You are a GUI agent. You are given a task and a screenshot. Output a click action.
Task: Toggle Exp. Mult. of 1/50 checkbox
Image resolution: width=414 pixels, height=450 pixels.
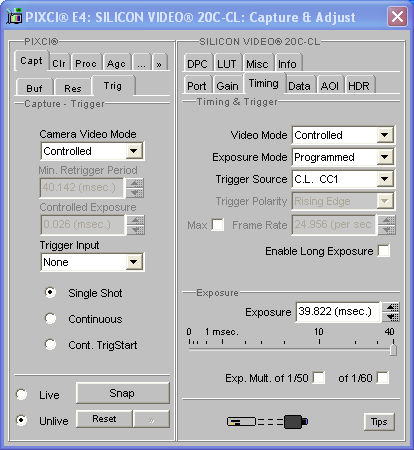(319, 378)
